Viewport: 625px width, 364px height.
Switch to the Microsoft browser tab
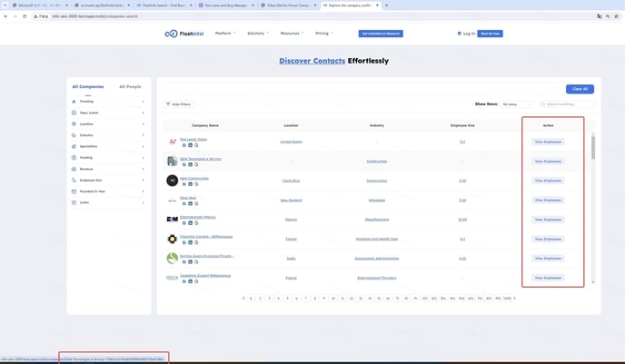coord(40,5)
